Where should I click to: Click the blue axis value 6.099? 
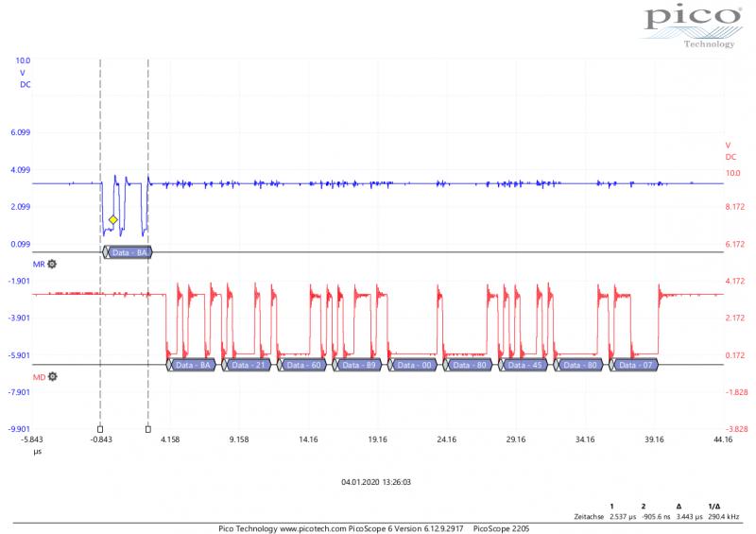pos(20,132)
